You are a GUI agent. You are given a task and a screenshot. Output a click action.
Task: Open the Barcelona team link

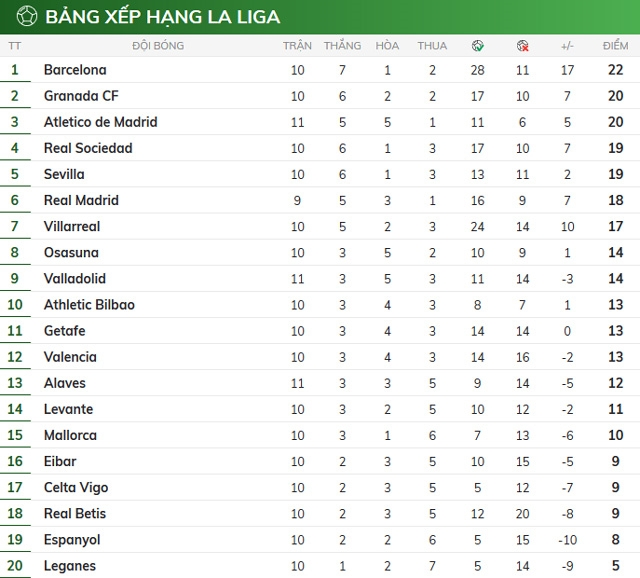tap(75, 70)
